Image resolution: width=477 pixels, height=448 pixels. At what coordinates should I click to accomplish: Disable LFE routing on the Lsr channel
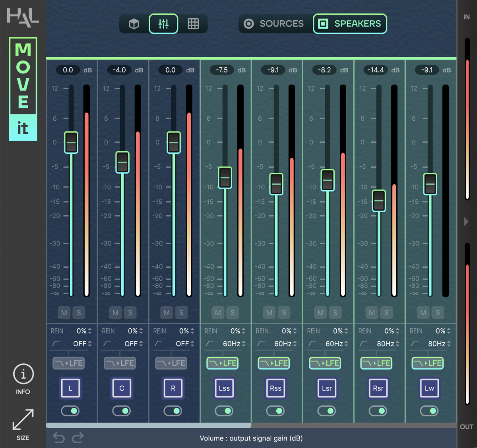click(325, 363)
